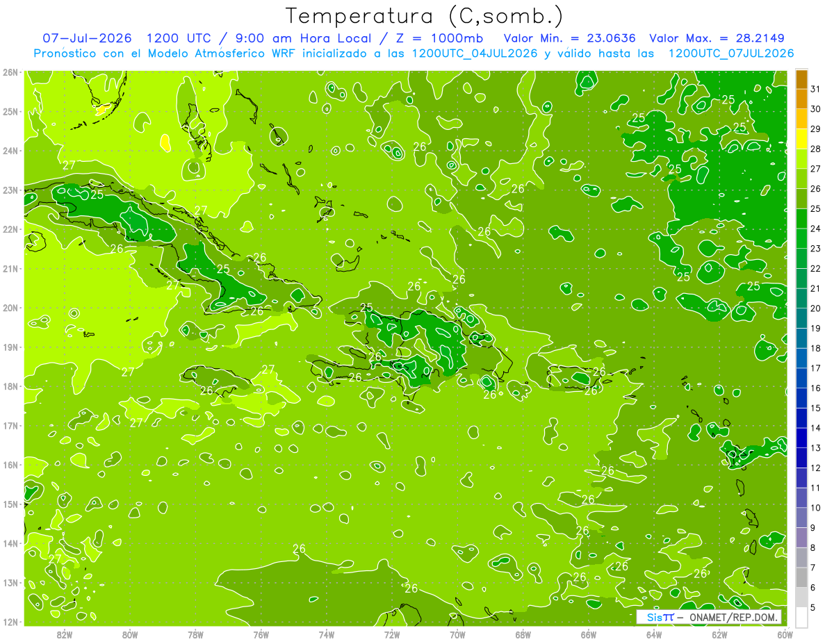Click the white swatch below color scale label 5
The height and width of the screenshot is (644, 834).
[x=802, y=617]
